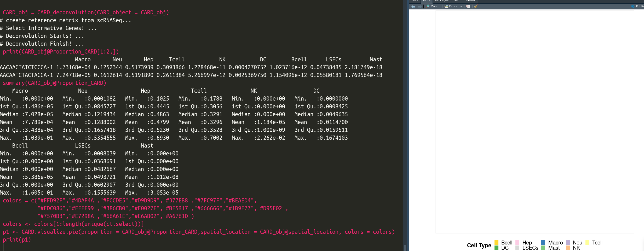Select the Zoom magnifier icon in Plots pane

click(427, 6)
